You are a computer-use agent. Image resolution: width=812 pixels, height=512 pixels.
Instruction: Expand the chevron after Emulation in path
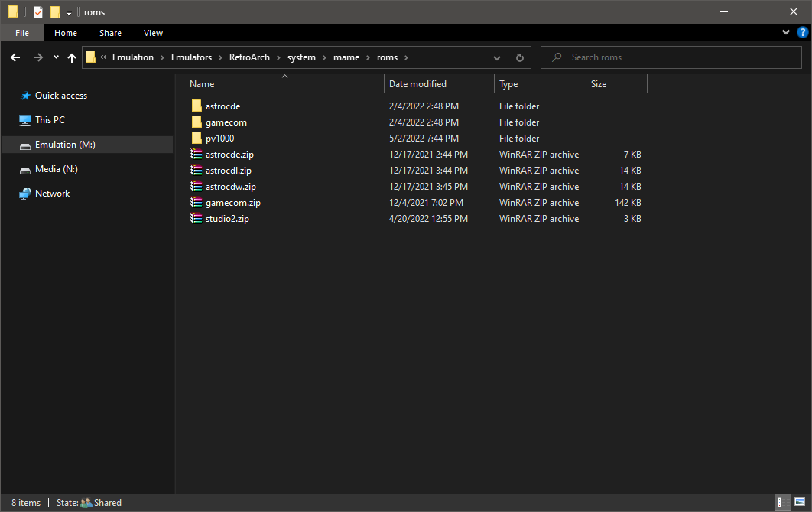[x=162, y=57]
